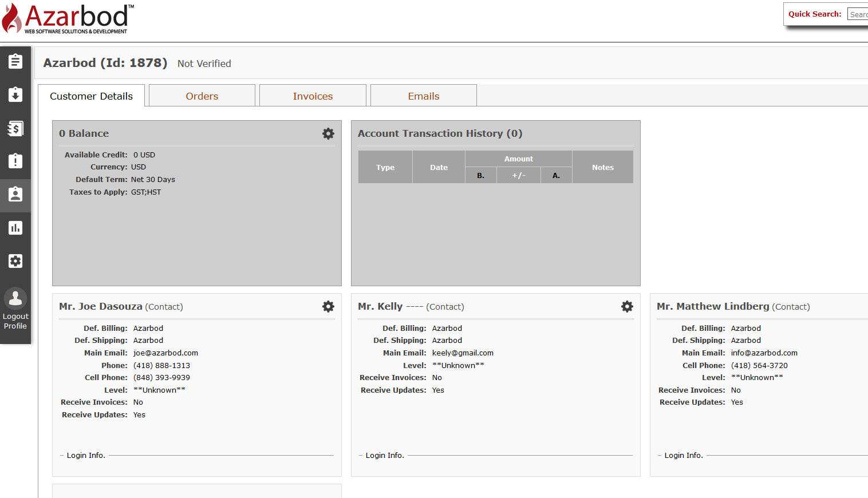Switch to the Customer Details tab

(x=91, y=96)
